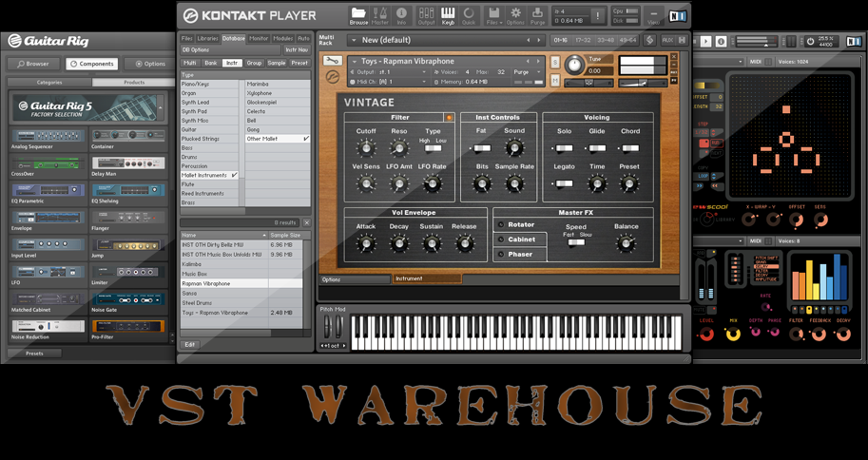The width and height of the screenshot is (868, 460).
Task: Go to next multi preset arrow
Action: point(539,40)
